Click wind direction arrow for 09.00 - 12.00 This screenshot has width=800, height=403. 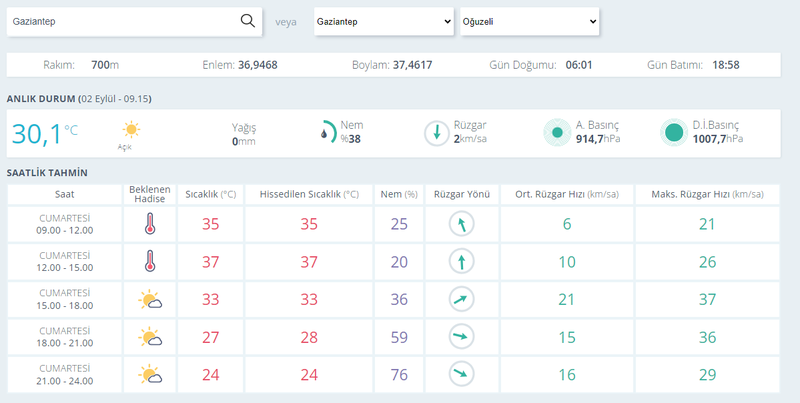click(462, 224)
